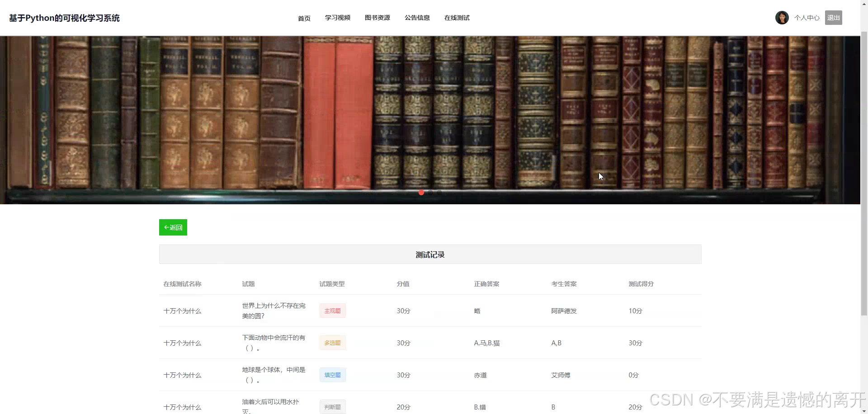The width and height of the screenshot is (868, 414).
Task: Open the 公告信息 page
Action: tap(417, 18)
